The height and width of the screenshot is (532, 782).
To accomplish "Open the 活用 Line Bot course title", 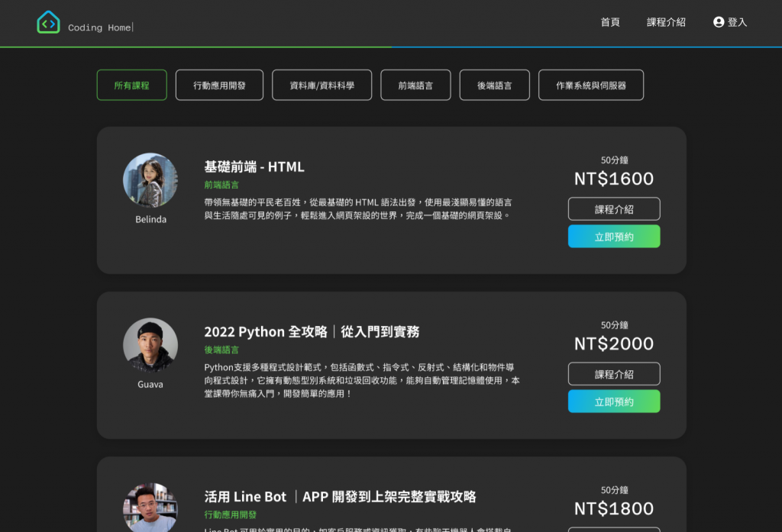I will click(x=340, y=497).
